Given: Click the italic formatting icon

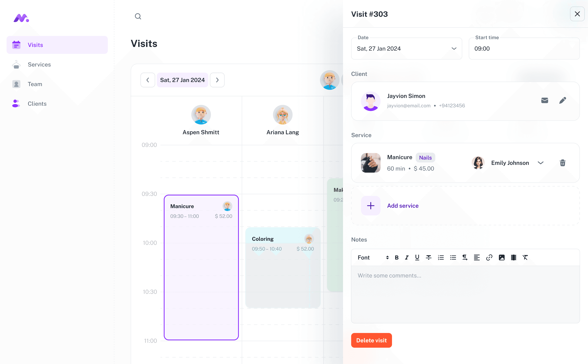Looking at the screenshot, I should pyautogui.click(x=406, y=257).
